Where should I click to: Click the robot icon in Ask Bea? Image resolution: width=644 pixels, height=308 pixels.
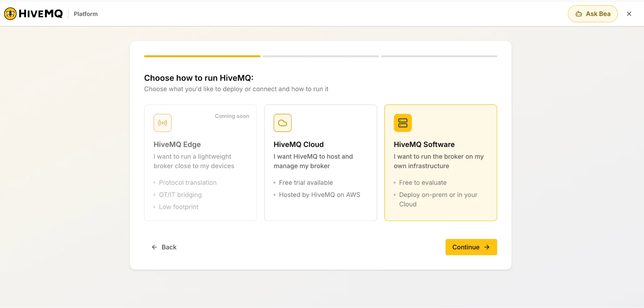[579, 14]
